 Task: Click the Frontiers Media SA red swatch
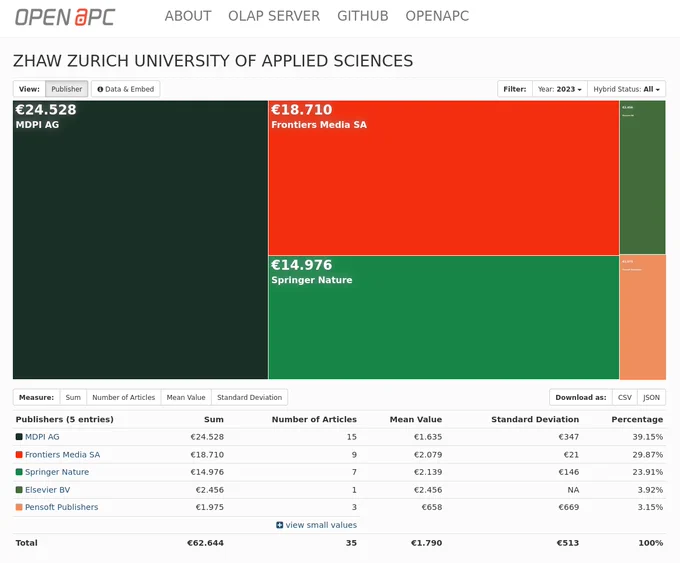tap(19, 455)
